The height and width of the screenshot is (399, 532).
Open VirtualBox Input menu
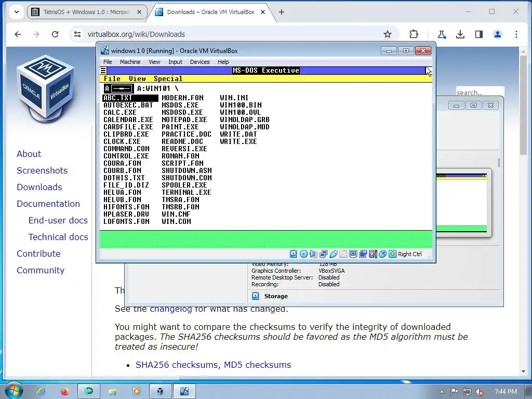(x=175, y=62)
